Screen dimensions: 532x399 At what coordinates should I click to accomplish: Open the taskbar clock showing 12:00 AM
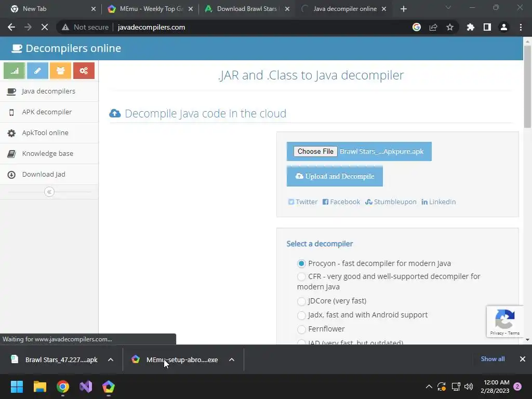point(495,387)
